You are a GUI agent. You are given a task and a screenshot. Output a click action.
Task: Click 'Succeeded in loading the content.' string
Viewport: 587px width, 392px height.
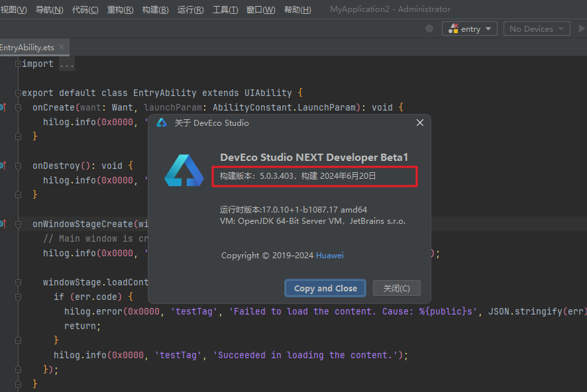coord(305,356)
